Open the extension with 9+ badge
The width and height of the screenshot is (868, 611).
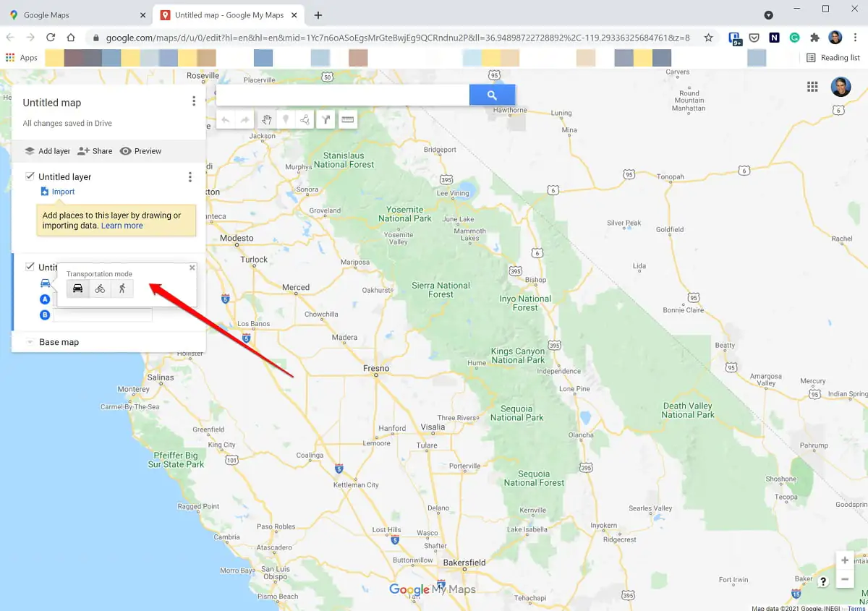click(x=734, y=38)
